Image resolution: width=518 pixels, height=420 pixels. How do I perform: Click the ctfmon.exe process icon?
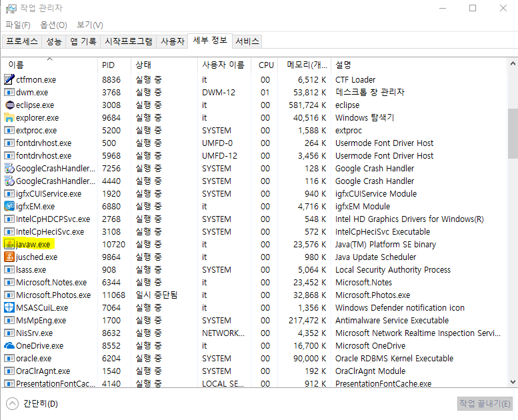pyautogui.click(x=9, y=79)
